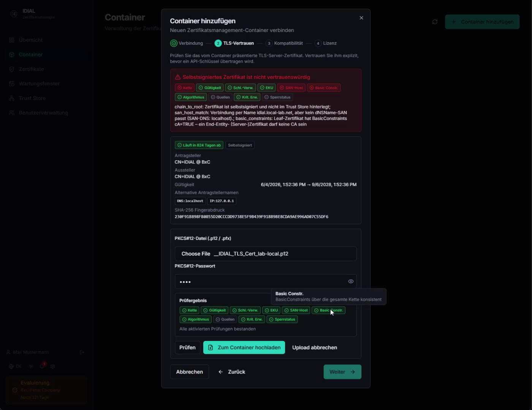
Task: Close the Container hinzufügen dialog
Action: pos(361,18)
